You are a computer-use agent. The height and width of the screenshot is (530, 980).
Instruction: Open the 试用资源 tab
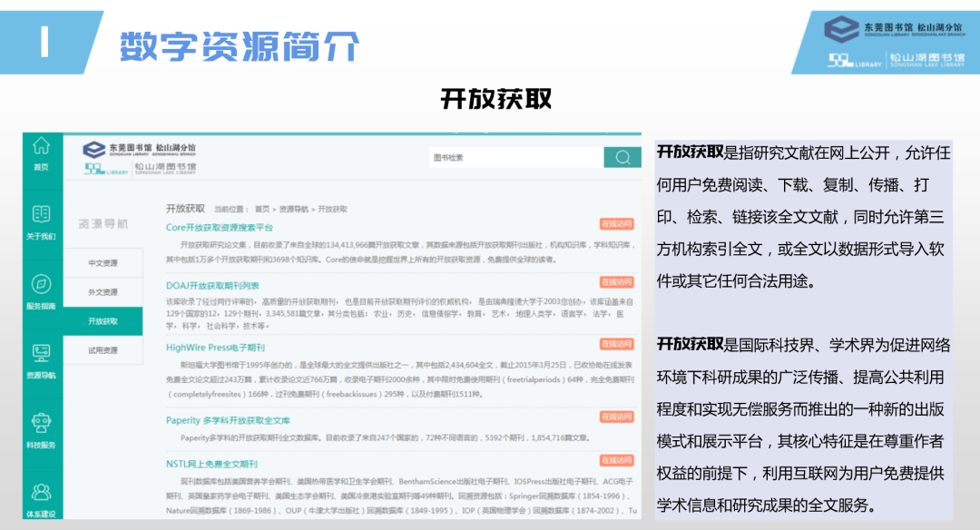pyautogui.click(x=103, y=350)
